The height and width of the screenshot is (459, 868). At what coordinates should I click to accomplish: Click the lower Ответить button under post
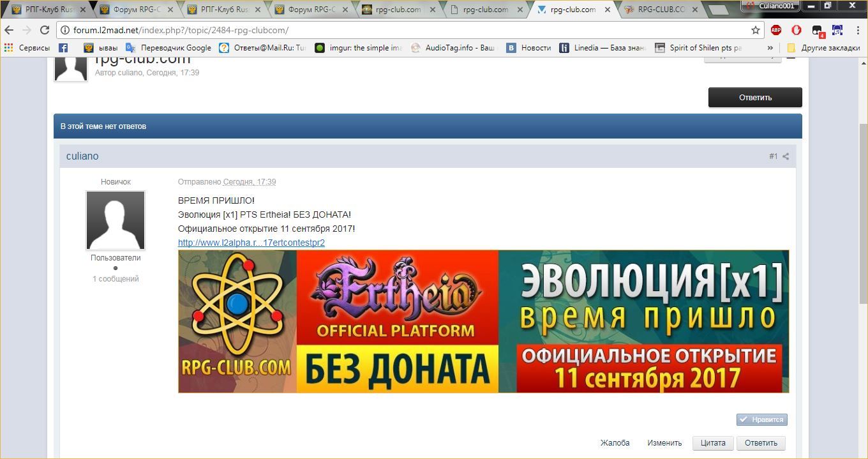click(761, 443)
